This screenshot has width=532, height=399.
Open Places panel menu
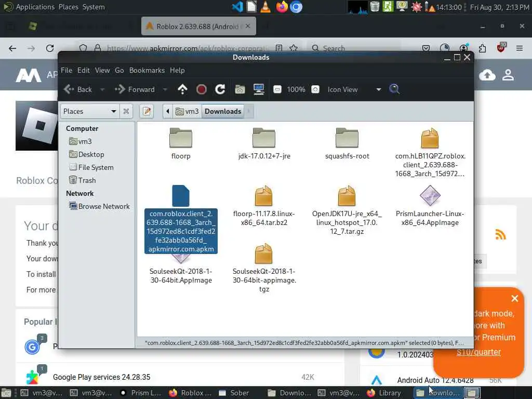[x=68, y=7]
